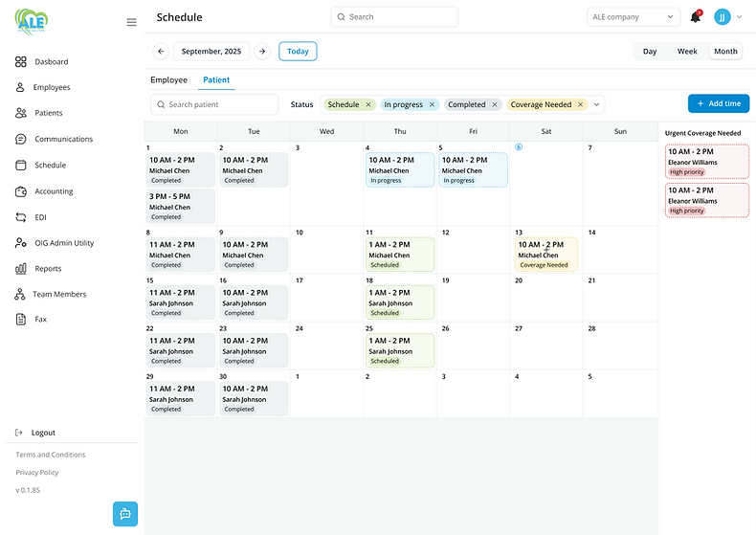Screen dimensions: 756x535
Task: Focus the Search patient field
Action: 214,104
